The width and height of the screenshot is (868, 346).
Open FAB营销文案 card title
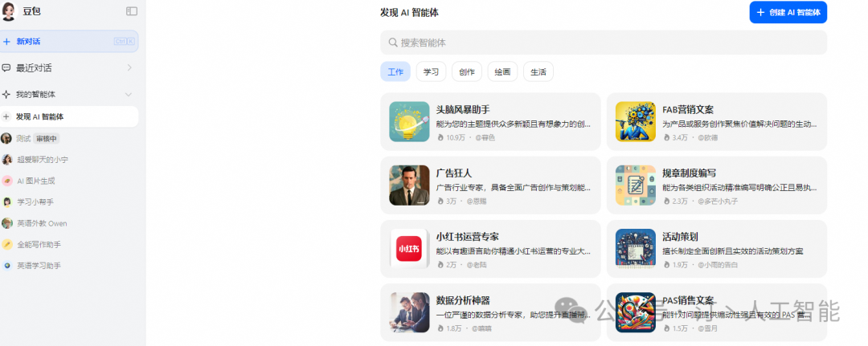[688, 109]
